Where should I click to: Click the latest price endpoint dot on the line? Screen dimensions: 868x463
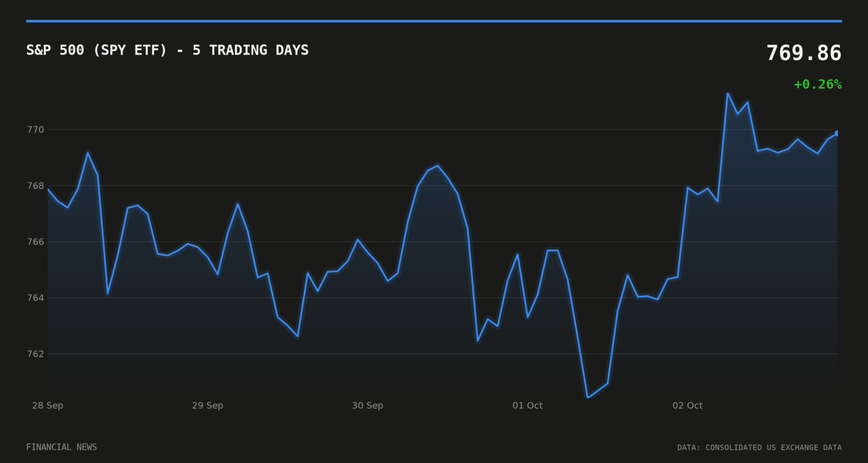point(837,133)
